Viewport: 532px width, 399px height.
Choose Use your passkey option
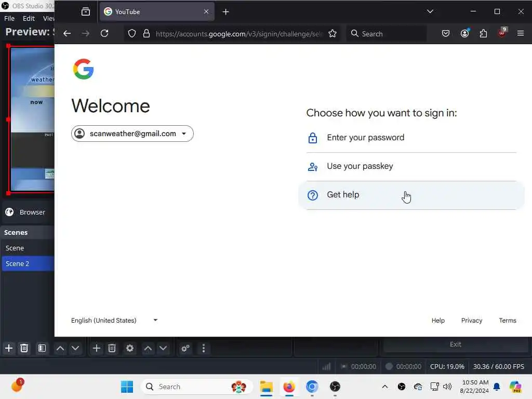tap(411, 166)
